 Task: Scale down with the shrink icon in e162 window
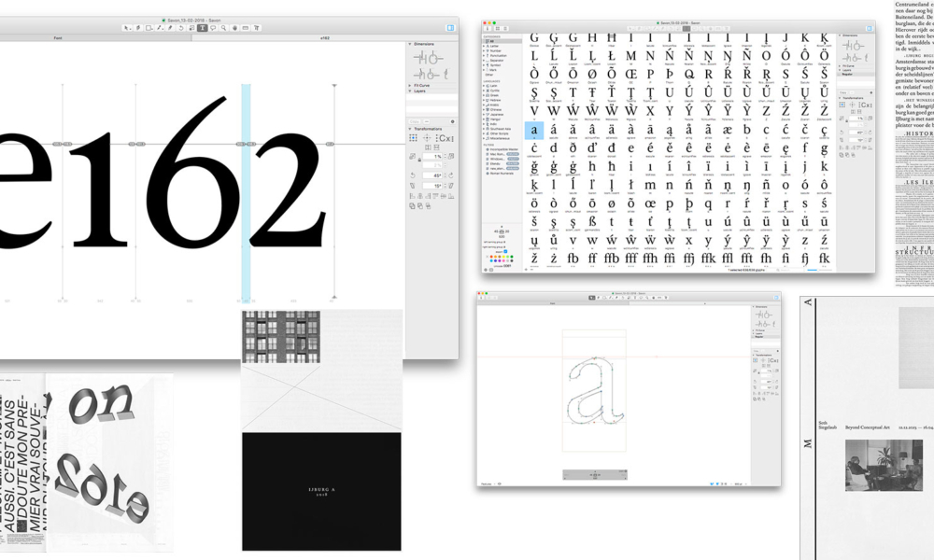[x=412, y=156]
